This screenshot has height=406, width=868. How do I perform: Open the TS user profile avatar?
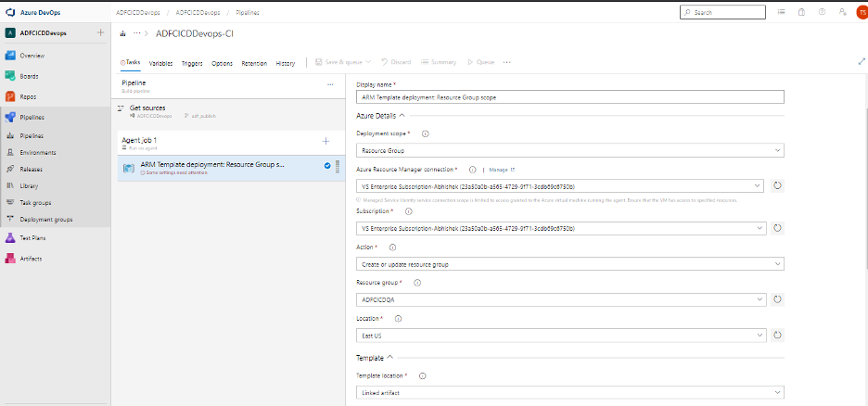pos(861,12)
